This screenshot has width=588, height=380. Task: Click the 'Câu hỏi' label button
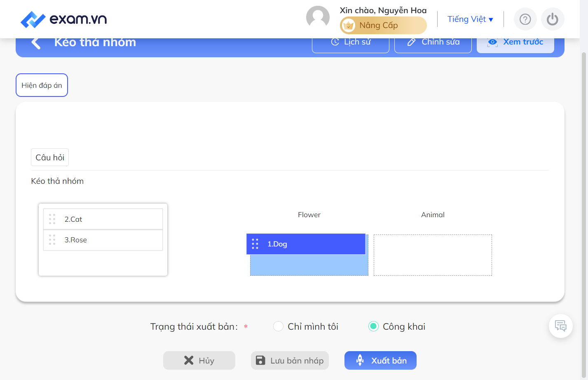click(50, 157)
